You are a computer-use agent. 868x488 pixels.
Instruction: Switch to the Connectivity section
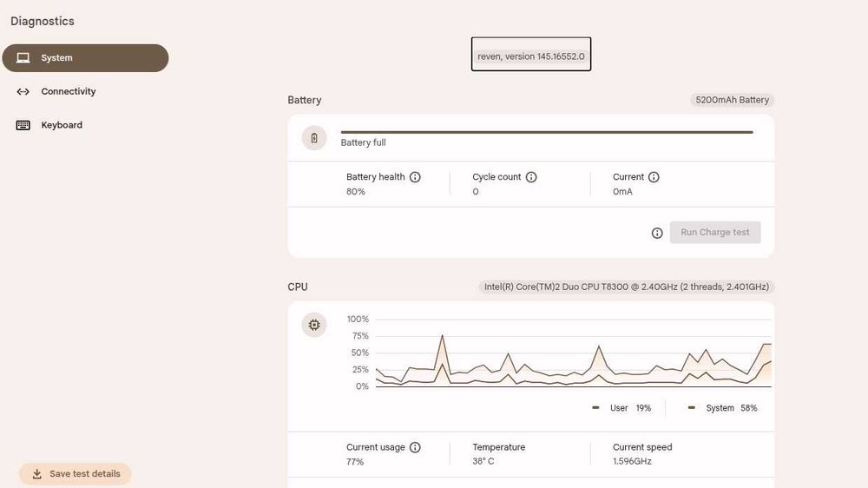[x=69, y=92]
